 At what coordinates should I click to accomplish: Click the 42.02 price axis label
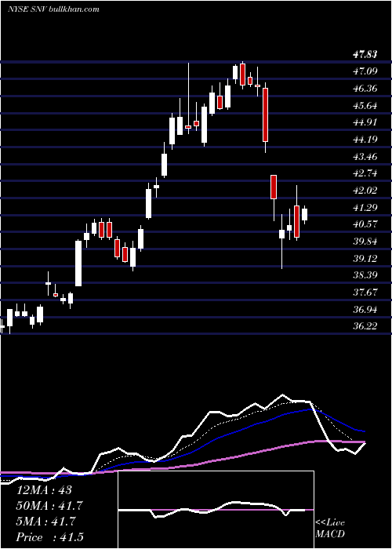[365, 191]
